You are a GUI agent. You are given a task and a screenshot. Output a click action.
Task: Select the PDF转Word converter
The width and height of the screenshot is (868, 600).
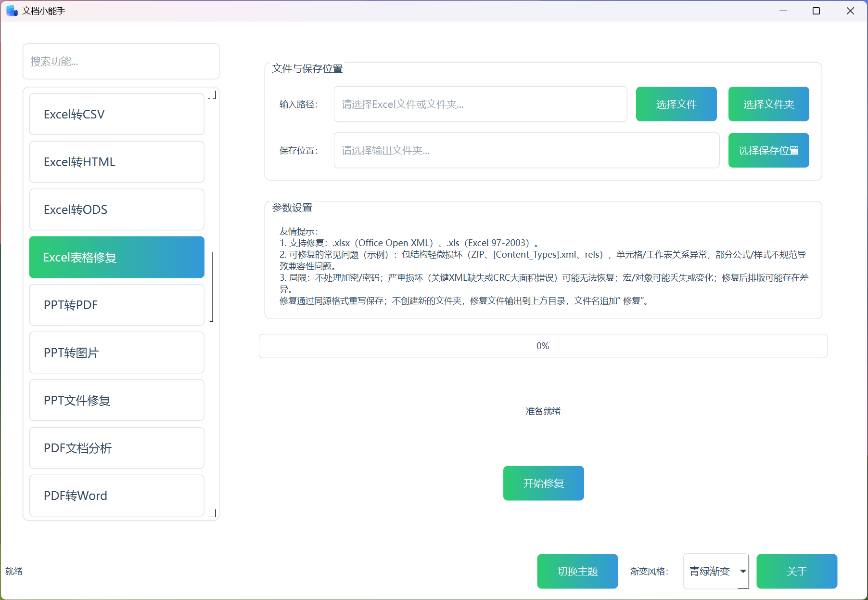pos(116,496)
